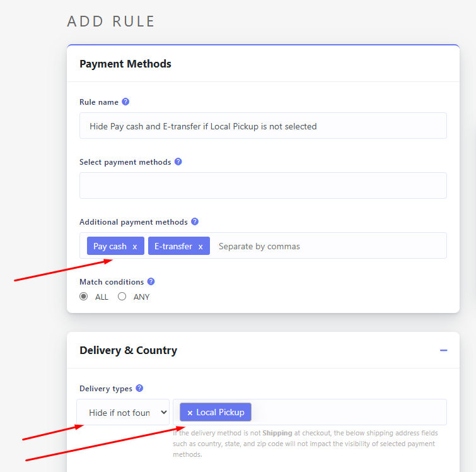Viewport: 476px width, 472px height.
Task: Click the Rule name text field
Action: (263, 126)
